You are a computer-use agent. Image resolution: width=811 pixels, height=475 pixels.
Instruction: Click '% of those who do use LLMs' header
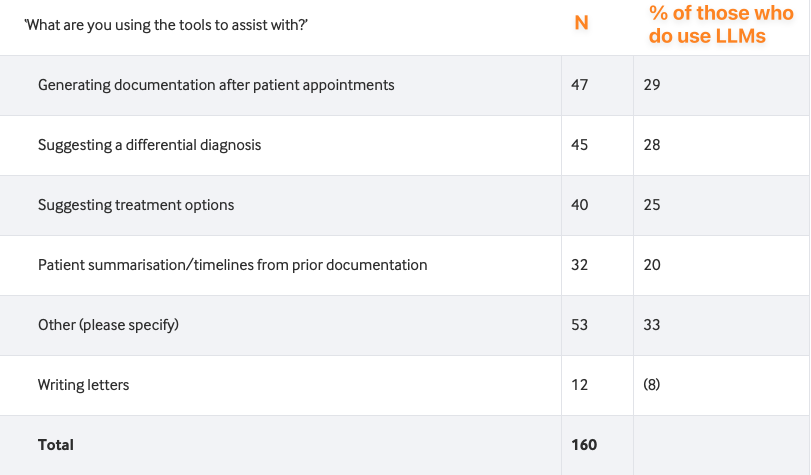click(x=721, y=24)
